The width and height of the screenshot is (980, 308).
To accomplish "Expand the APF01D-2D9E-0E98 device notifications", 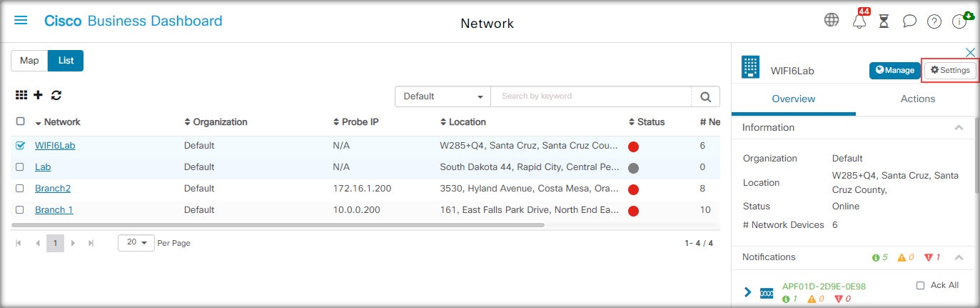I will point(748,292).
